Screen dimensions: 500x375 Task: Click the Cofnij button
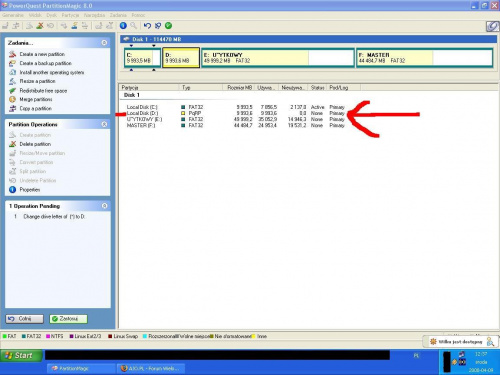click(x=24, y=319)
